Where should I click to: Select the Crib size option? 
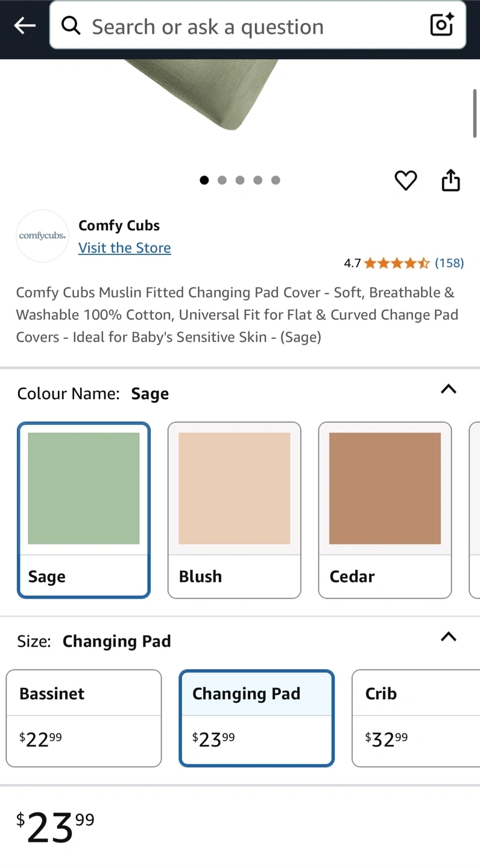416,718
